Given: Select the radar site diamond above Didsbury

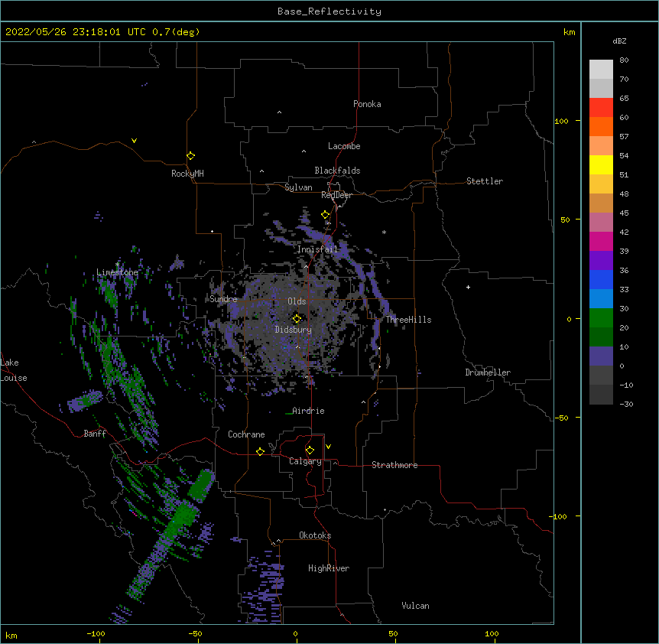Looking at the screenshot, I should pos(297,319).
